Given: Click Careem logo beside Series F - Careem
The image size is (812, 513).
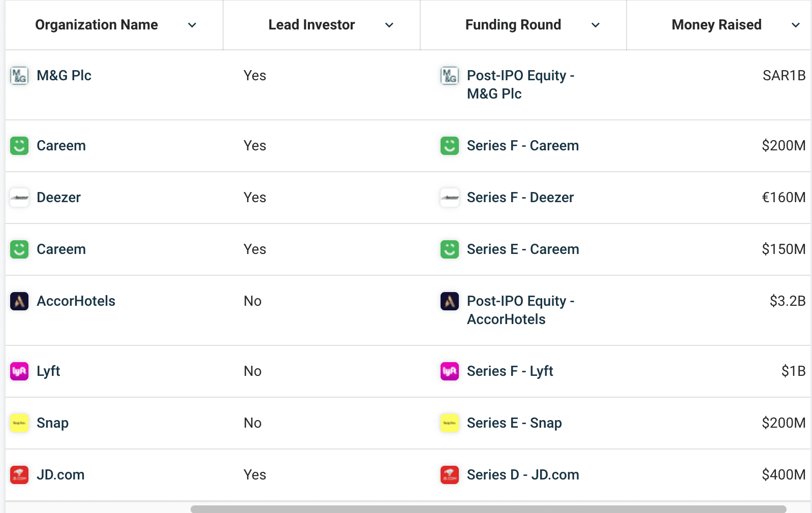Looking at the screenshot, I should click(x=450, y=146).
